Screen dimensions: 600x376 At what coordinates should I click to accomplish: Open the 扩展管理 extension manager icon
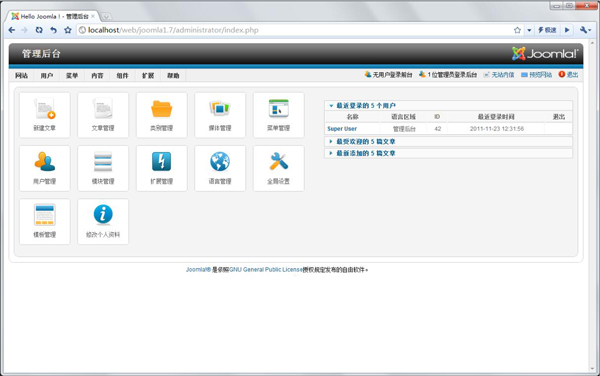pyautogui.click(x=161, y=168)
